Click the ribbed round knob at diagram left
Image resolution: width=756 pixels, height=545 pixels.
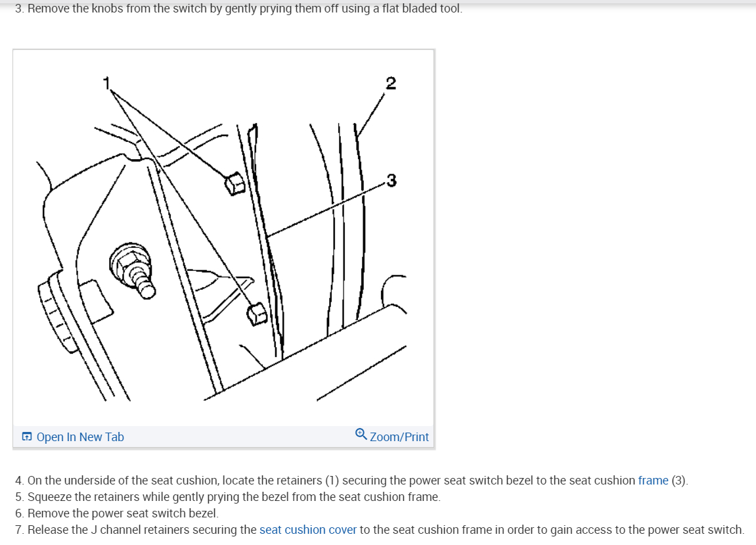click(58, 312)
